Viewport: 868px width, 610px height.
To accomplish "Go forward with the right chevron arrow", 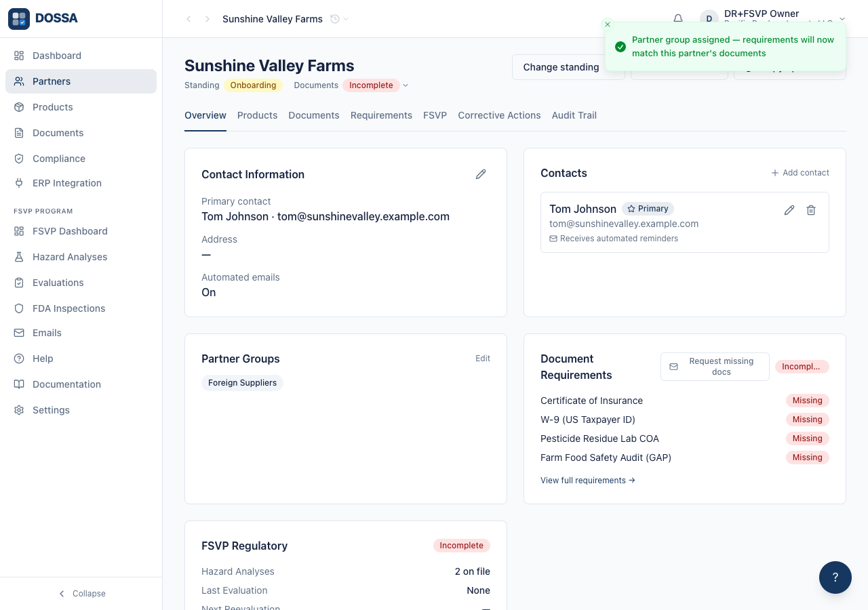I will click(208, 19).
